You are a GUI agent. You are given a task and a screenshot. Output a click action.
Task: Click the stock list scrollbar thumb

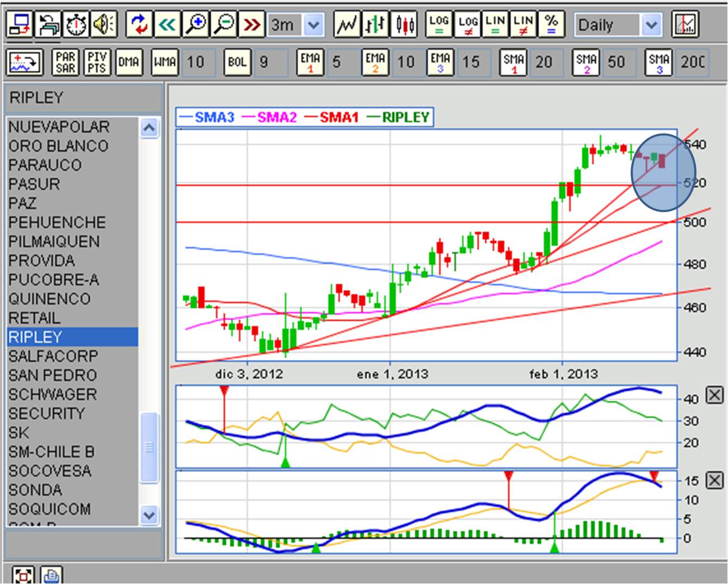coord(149,447)
